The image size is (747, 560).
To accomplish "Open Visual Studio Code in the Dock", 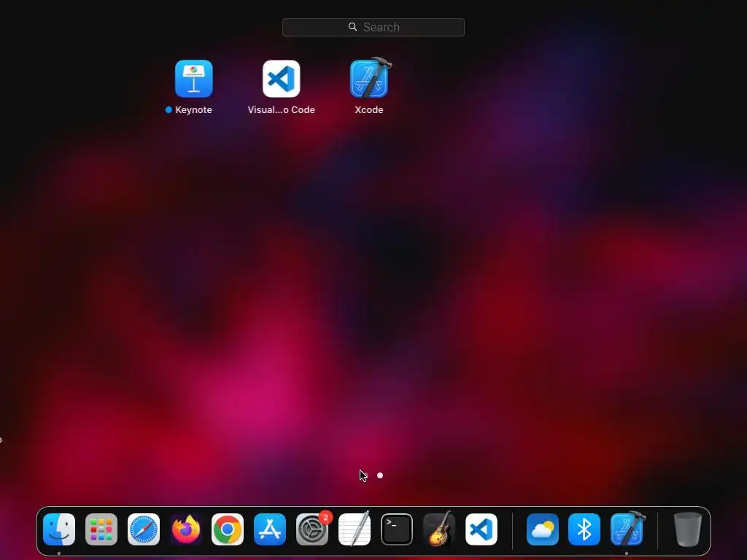I will coord(481,529).
